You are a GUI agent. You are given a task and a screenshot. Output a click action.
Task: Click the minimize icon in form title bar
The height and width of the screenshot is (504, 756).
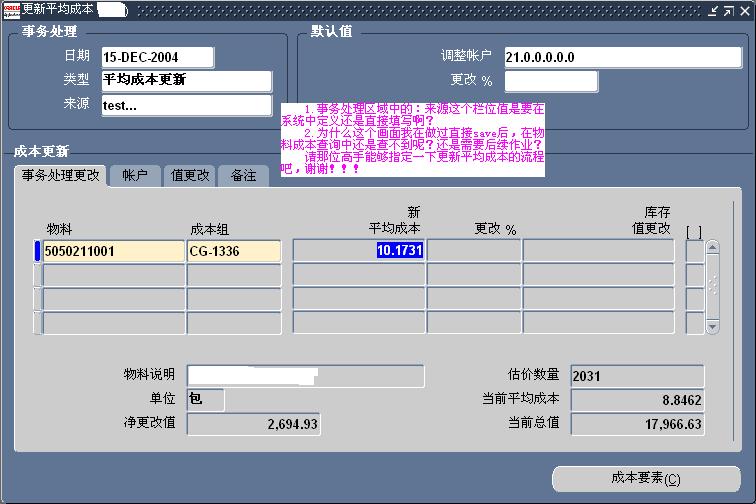coord(714,10)
